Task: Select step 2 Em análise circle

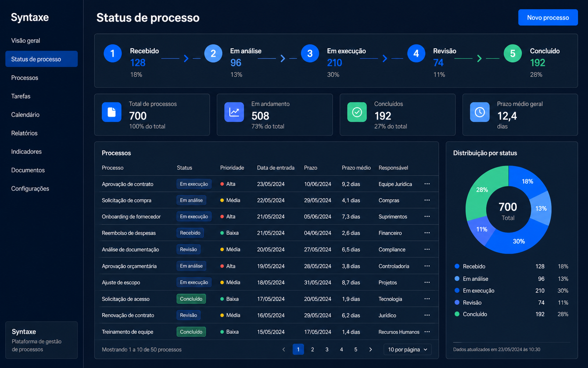Action: (213, 53)
